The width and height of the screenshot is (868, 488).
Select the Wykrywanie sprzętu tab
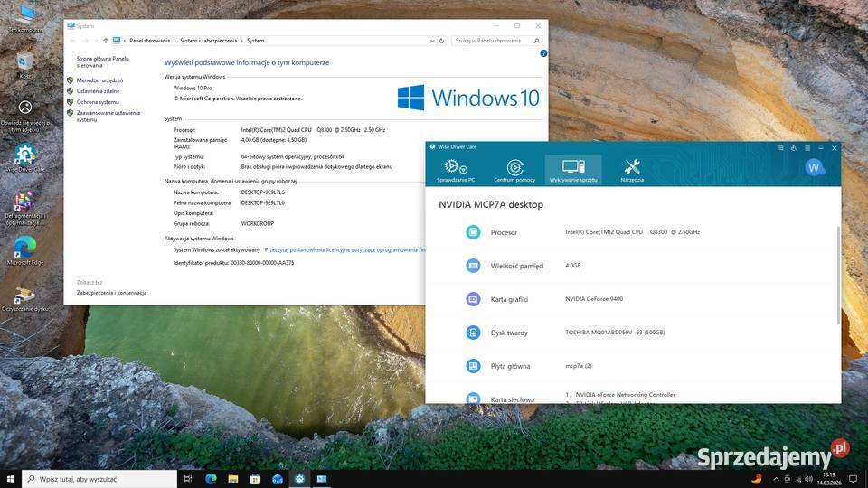pos(573,170)
